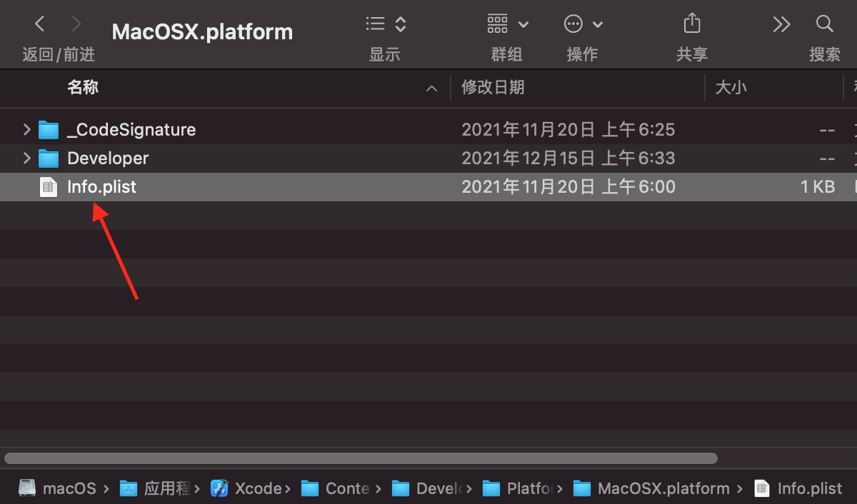Select the Info.plist file icon
Image resolution: width=857 pixels, height=504 pixels.
[x=49, y=187]
